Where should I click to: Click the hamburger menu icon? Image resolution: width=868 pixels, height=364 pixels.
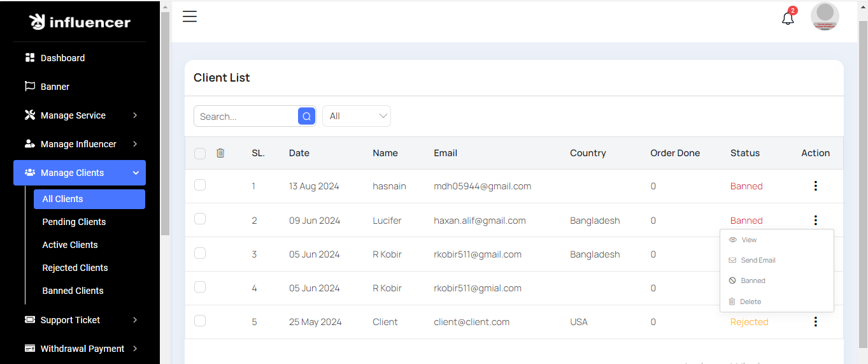click(190, 17)
